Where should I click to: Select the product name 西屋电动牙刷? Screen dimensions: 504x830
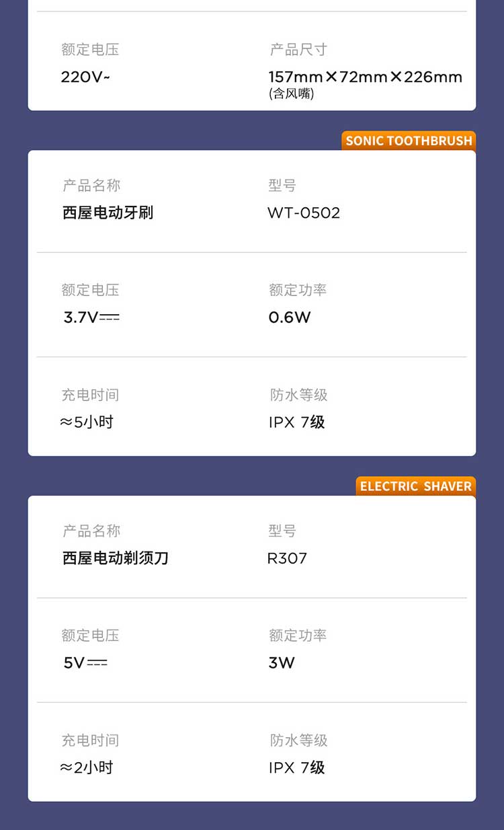click(x=108, y=213)
